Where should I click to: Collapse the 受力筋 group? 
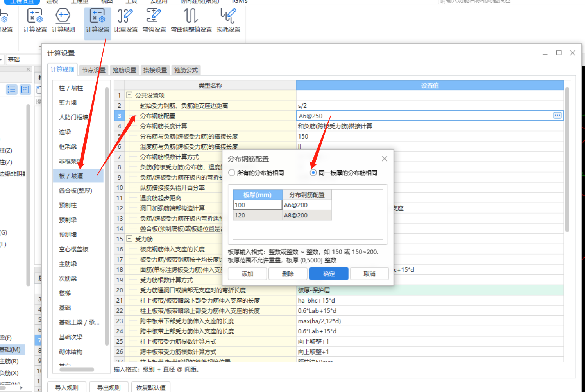coord(129,239)
